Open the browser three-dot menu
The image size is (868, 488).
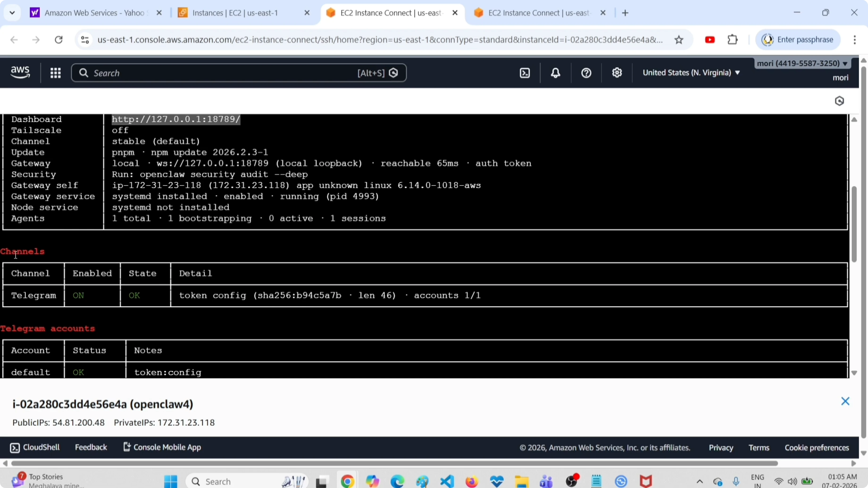tap(855, 39)
